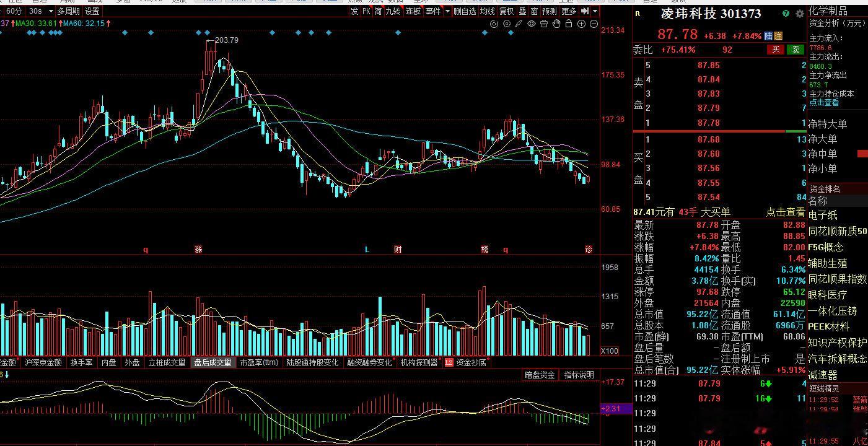Click the 叠 overlay button
The width and height of the screenshot is (868, 446).
[522, 11]
